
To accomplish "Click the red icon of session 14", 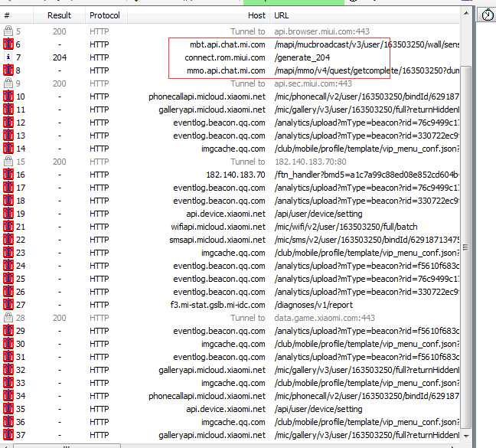I will click(x=8, y=148).
